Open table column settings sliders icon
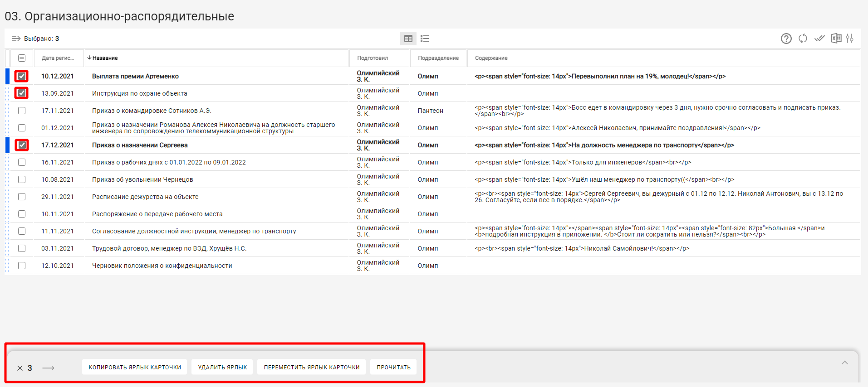The width and height of the screenshot is (868, 387). point(850,39)
